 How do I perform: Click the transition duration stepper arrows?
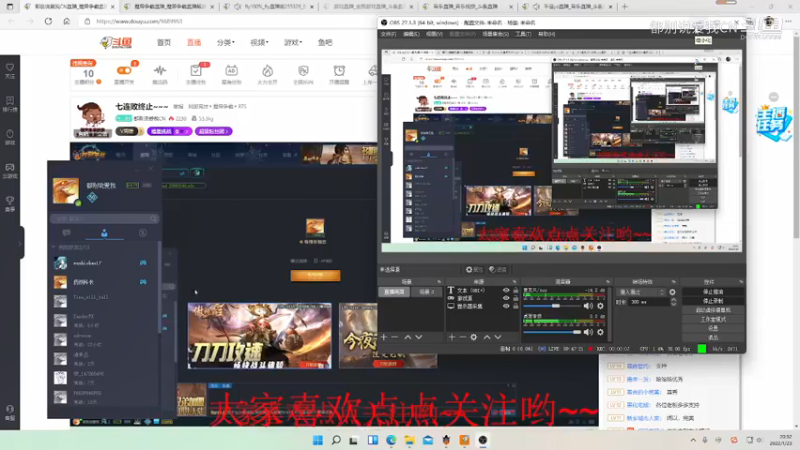[673, 302]
